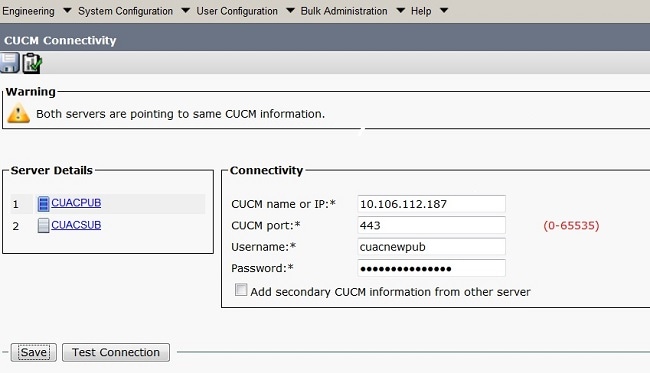Viewport: 650px width, 373px height.
Task: Open the Help menu
Action: tap(421, 11)
